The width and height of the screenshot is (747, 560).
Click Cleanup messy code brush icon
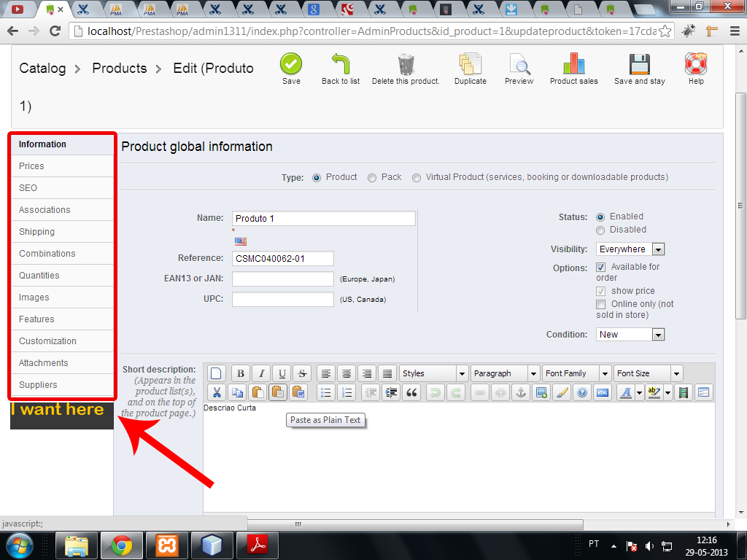tap(562, 393)
